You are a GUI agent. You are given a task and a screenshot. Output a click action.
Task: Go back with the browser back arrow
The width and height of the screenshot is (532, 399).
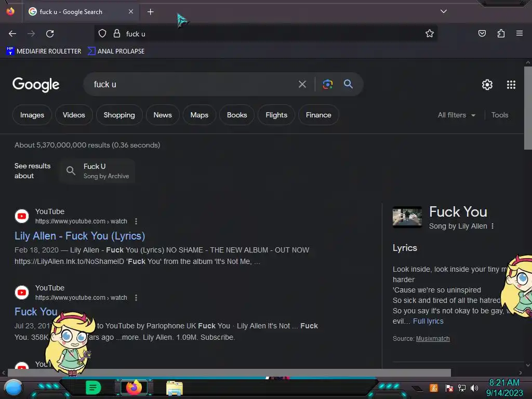coord(12,34)
